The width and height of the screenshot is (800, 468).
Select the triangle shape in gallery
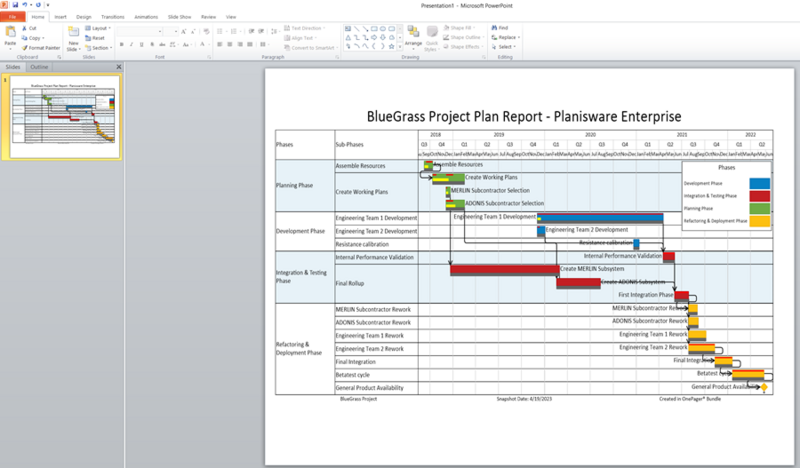click(348, 37)
